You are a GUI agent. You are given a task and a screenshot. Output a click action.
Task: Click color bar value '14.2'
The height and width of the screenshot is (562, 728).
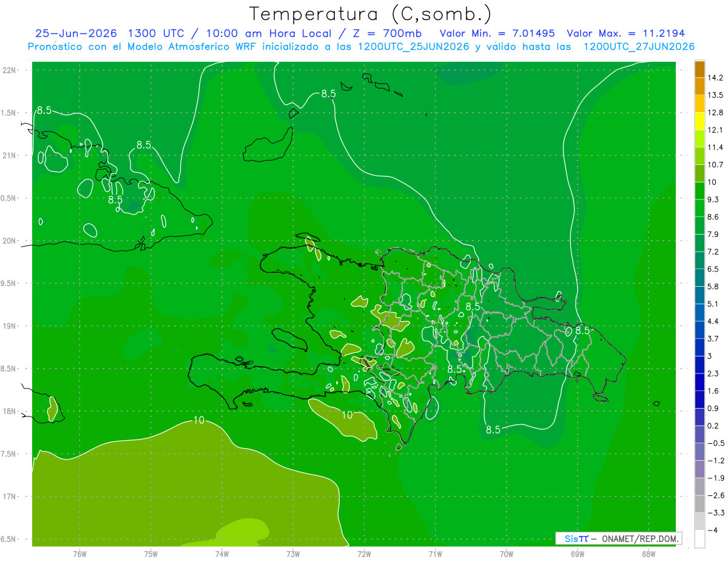[x=715, y=78]
